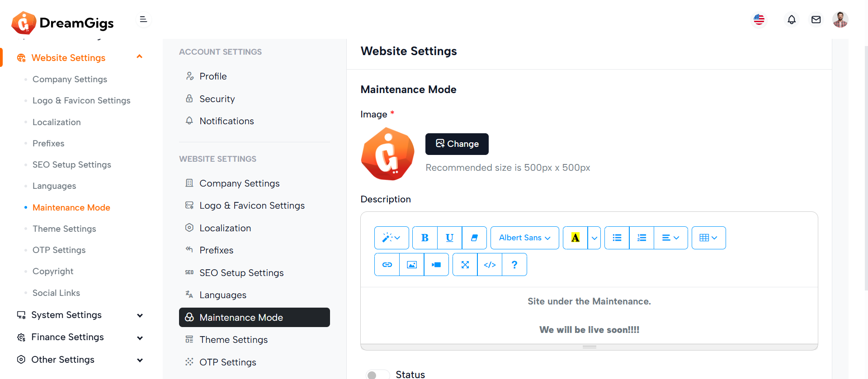Open the Albert Sans font dropdown
The image size is (868, 379).
coord(524,238)
